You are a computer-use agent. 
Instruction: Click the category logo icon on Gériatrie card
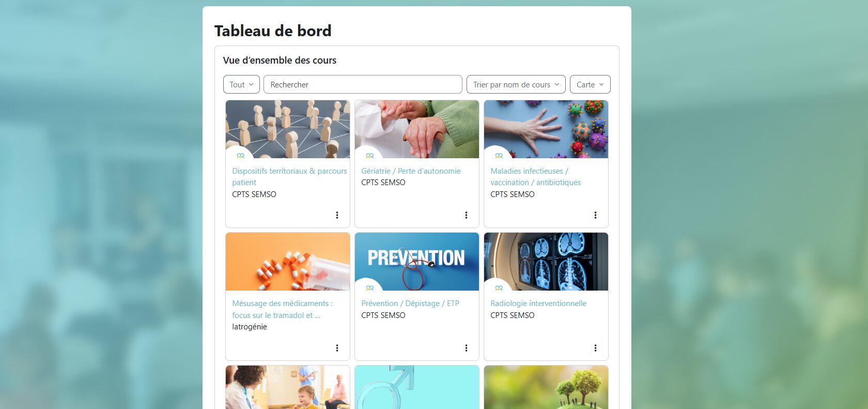[x=369, y=156]
